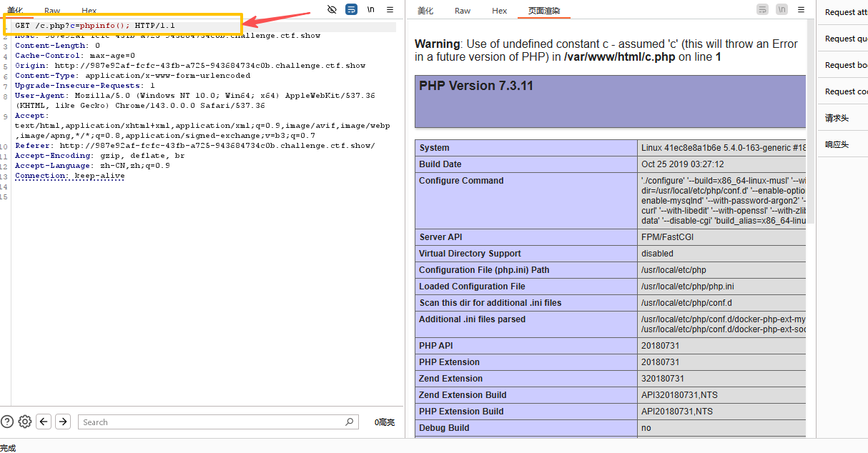Toggle the greyed \n button in response panel
This screenshot has width=868, height=453.
(782, 9)
